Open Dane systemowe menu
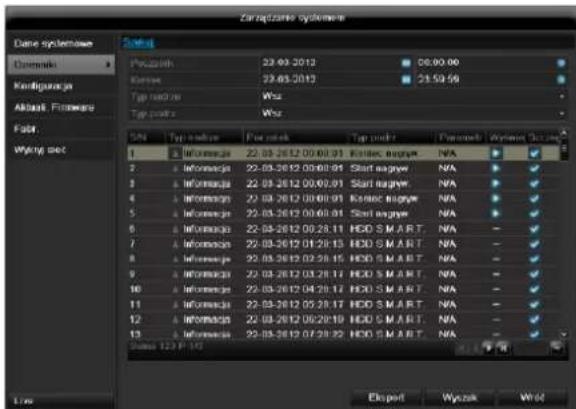576x409 pixels. pos(61,44)
